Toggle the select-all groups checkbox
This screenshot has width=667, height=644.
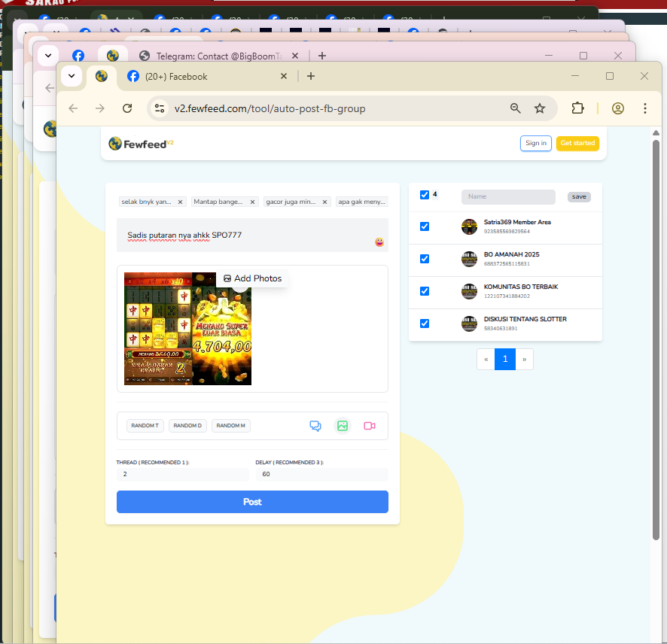click(x=424, y=195)
